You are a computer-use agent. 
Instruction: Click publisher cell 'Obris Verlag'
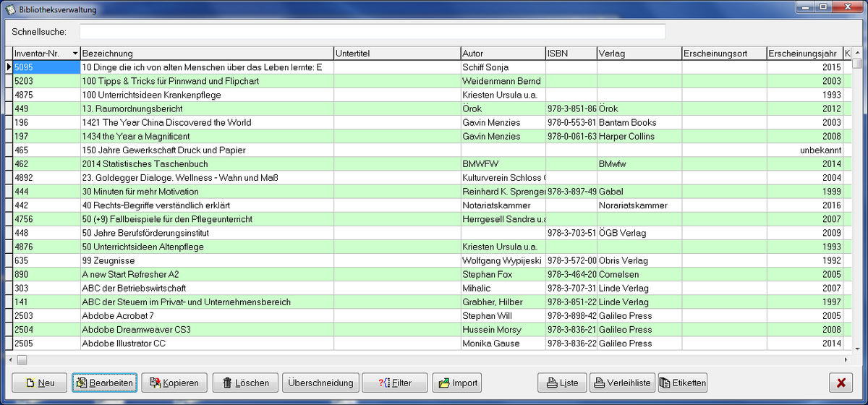[639, 260]
